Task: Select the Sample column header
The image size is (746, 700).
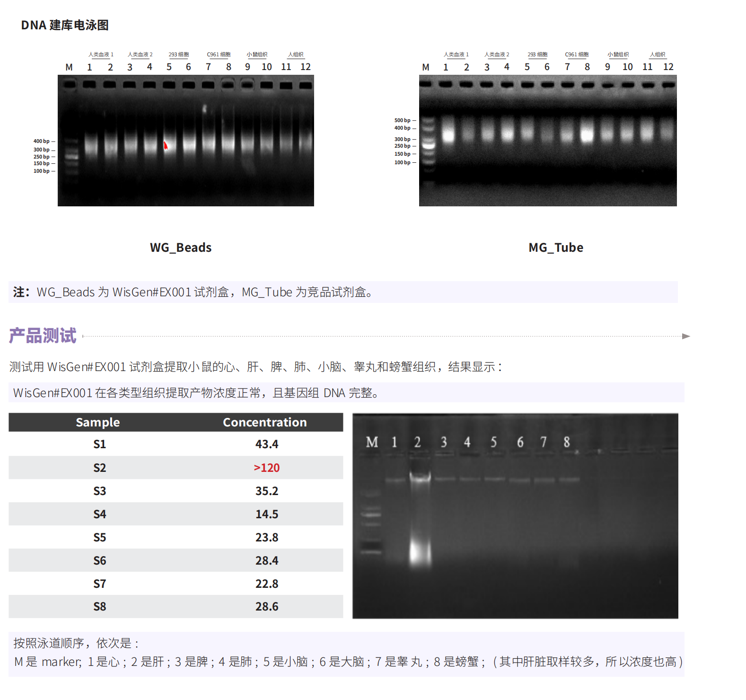Action: tap(98, 422)
